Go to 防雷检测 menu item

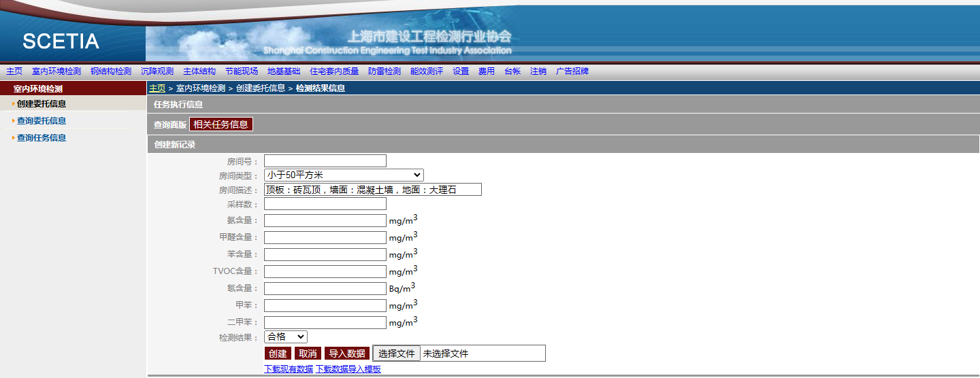click(385, 71)
